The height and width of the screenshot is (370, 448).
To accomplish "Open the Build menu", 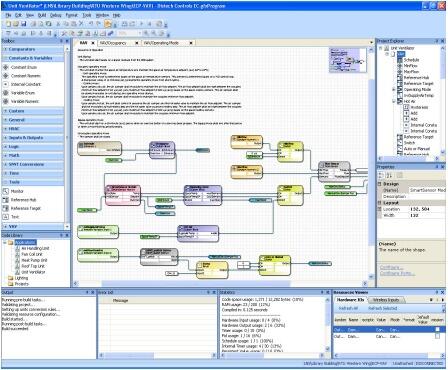I will [42, 15].
